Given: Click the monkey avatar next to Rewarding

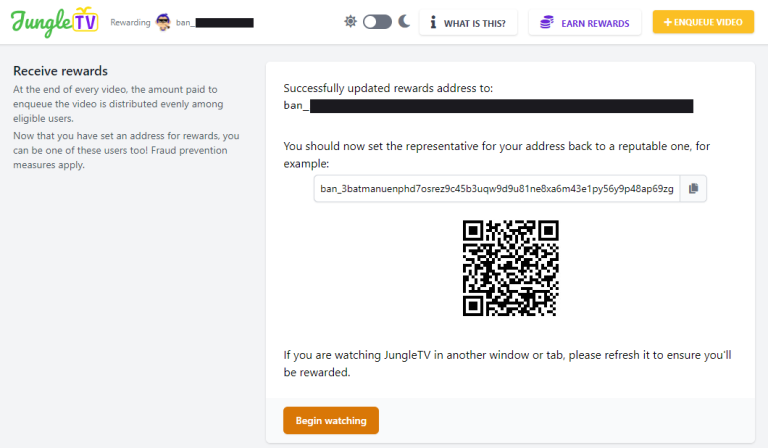Looking at the screenshot, I should [163, 22].
